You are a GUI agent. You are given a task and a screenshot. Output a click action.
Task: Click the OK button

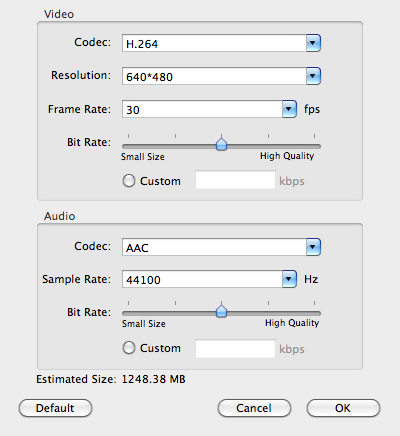pyautogui.click(x=343, y=408)
